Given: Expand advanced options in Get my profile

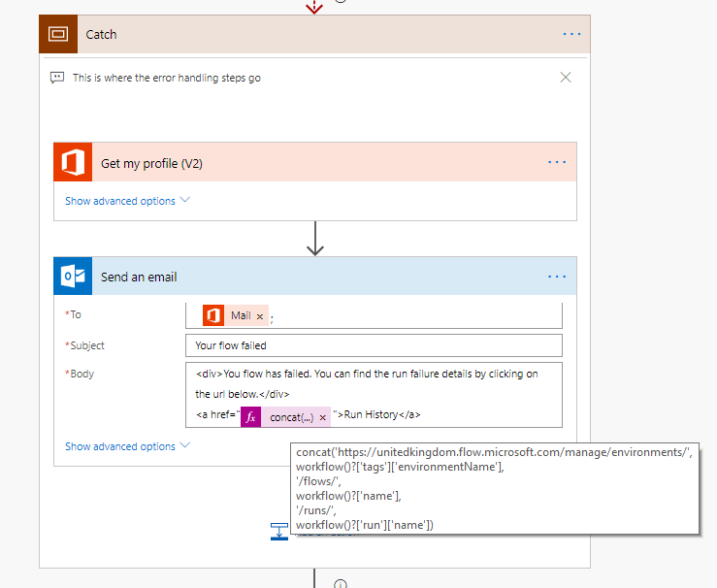Looking at the screenshot, I should (x=127, y=201).
